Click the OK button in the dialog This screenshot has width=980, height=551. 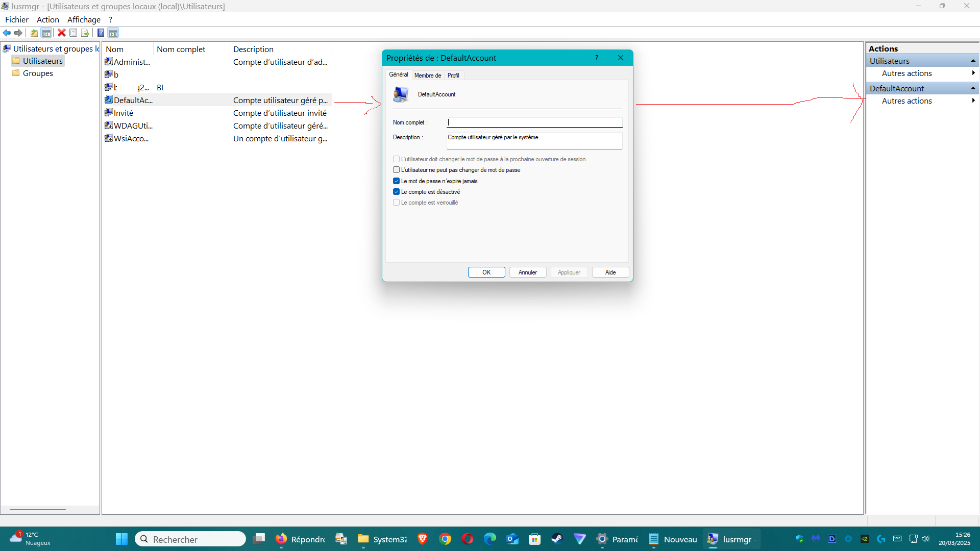[x=486, y=272]
